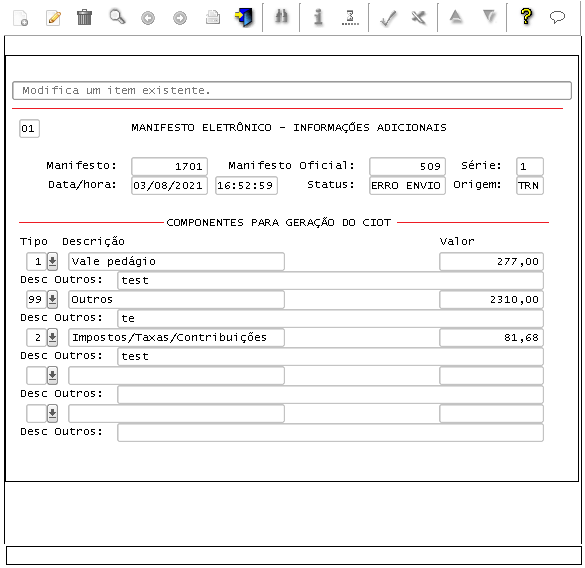Click the time field 16:52:59

coord(246,185)
